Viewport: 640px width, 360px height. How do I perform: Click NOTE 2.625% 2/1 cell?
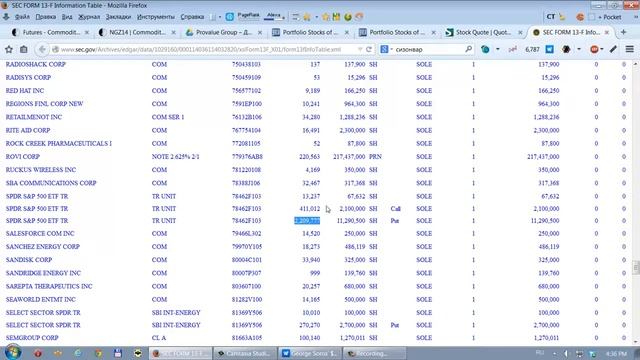click(x=176, y=157)
